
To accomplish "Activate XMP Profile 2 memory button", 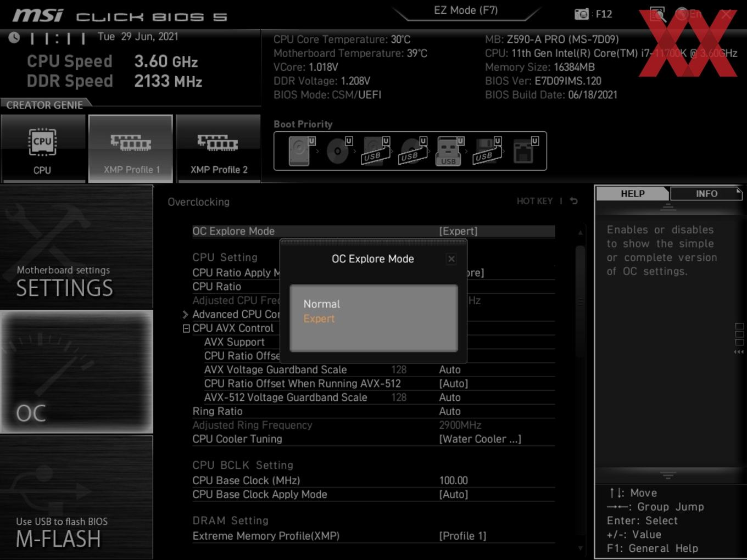I will (219, 148).
